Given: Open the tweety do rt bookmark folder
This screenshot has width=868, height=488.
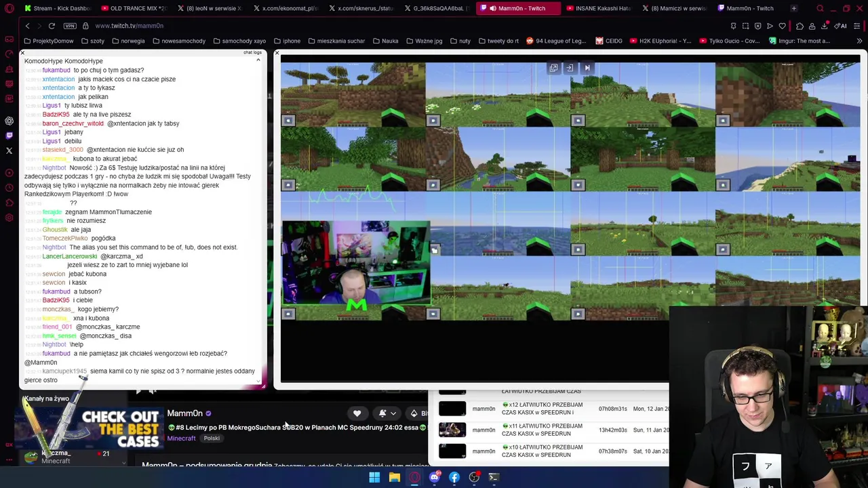Looking at the screenshot, I should pos(498,41).
